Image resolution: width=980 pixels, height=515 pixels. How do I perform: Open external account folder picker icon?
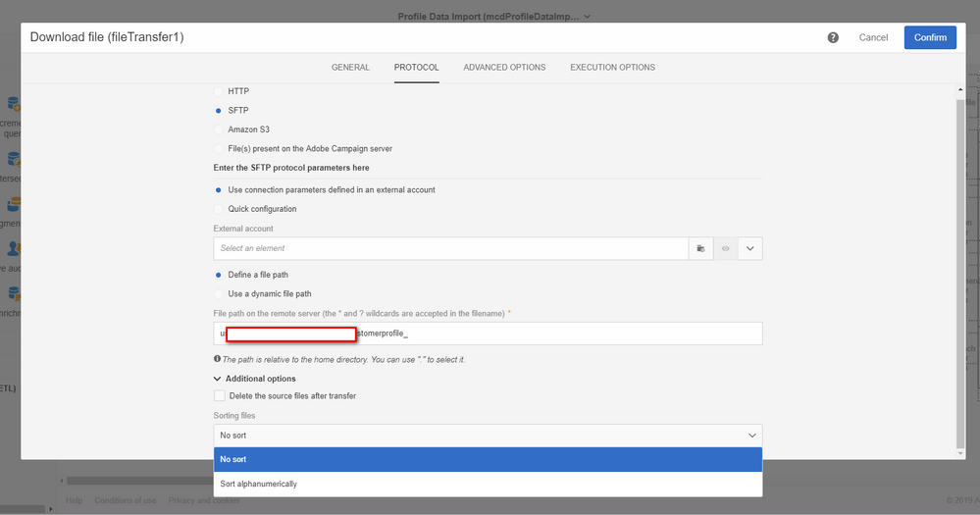[x=700, y=249]
